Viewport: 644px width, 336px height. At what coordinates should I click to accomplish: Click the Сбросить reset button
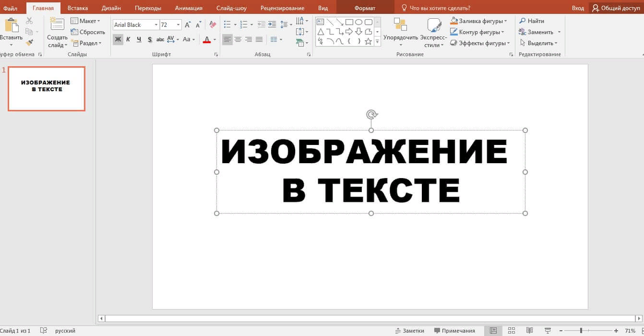point(88,32)
